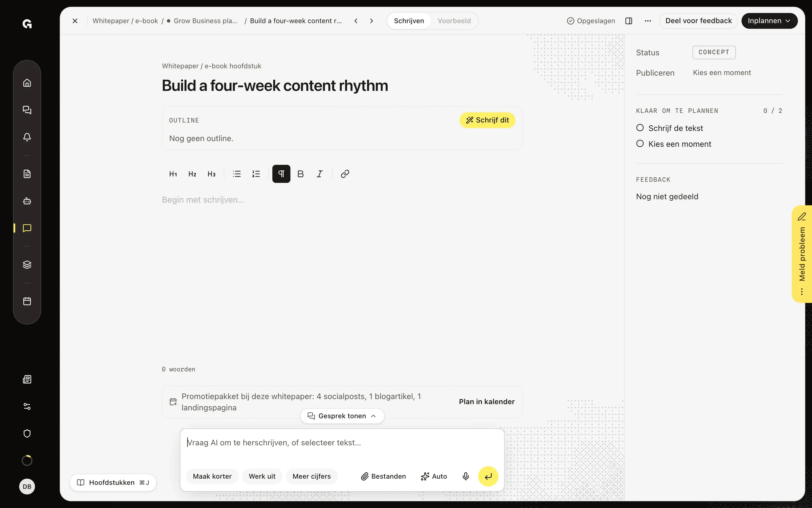The height and width of the screenshot is (508, 812).
Task: Click the Schrijf dit button
Action: pyautogui.click(x=487, y=120)
